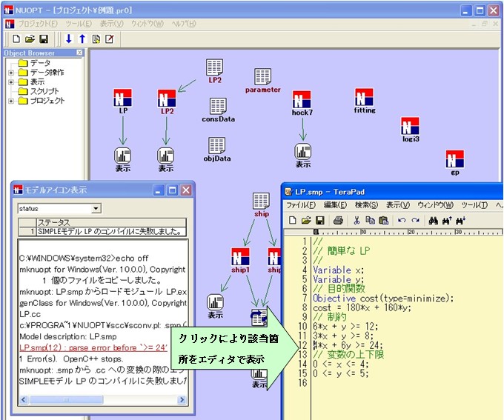Click the status row in ステータス table
The image size is (504, 420).
(x=102, y=231)
